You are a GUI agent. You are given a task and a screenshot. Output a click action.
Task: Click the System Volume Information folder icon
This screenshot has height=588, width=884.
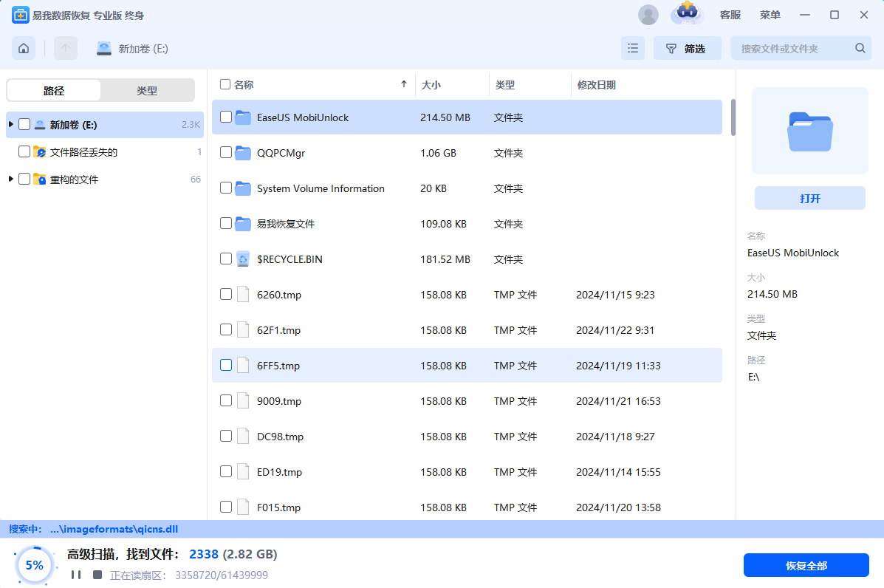[243, 188]
